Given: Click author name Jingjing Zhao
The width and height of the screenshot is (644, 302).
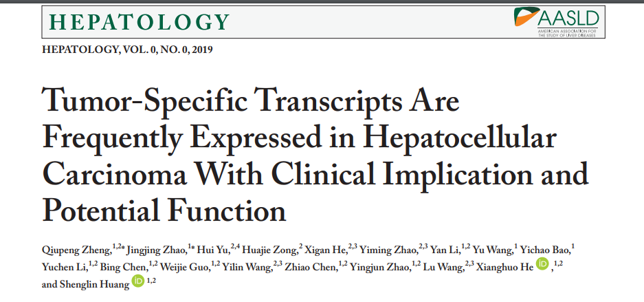Looking at the screenshot, I should coord(157,249).
